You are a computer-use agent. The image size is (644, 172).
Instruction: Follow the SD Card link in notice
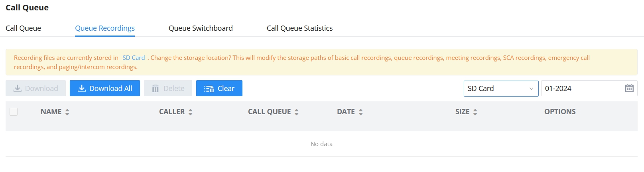coord(134,58)
